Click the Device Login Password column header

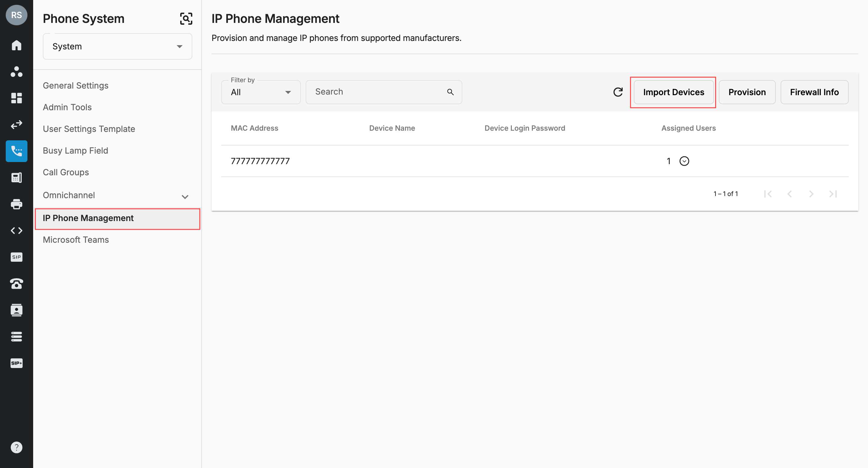(x=525, y=128)
